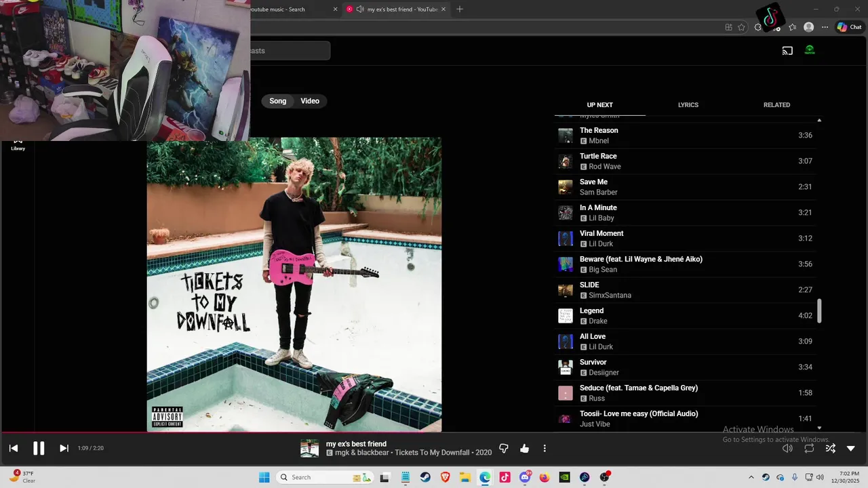Click the queue scroll-up arrow
Screen dimensions: 868x488
pyautogui.click(x=819, y=120)
